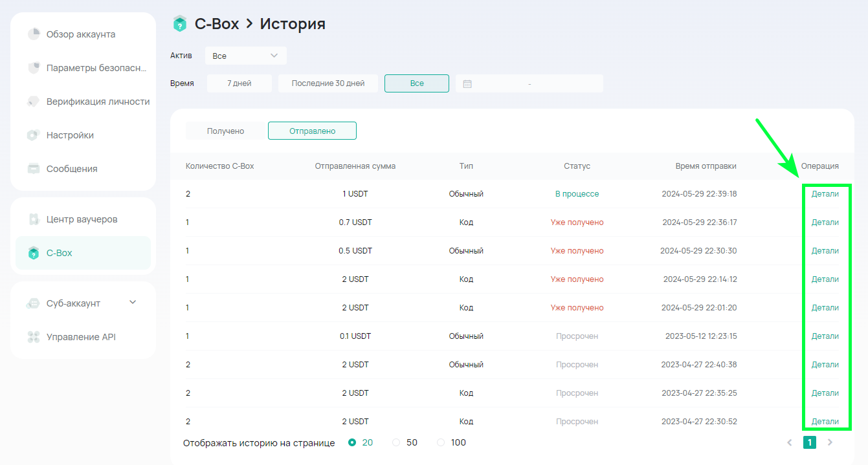Open the Актив dropdown showing Все

pos(246,56)
